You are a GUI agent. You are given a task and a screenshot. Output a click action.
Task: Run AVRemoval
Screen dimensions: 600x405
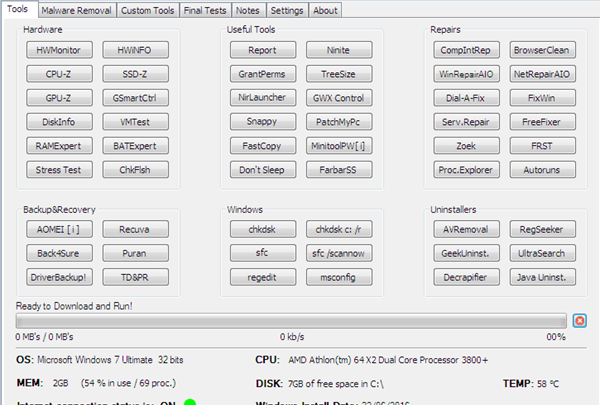click(x=466, y=229)
